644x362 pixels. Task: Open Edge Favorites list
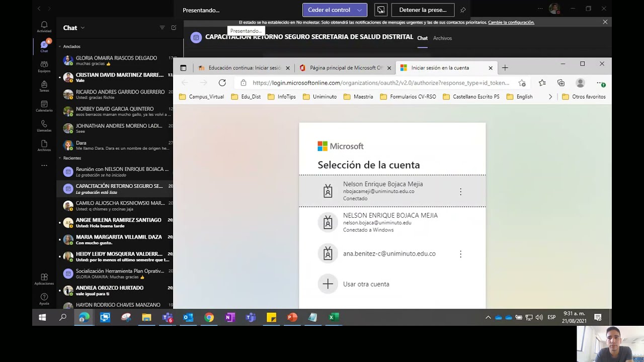pos(542,83)
